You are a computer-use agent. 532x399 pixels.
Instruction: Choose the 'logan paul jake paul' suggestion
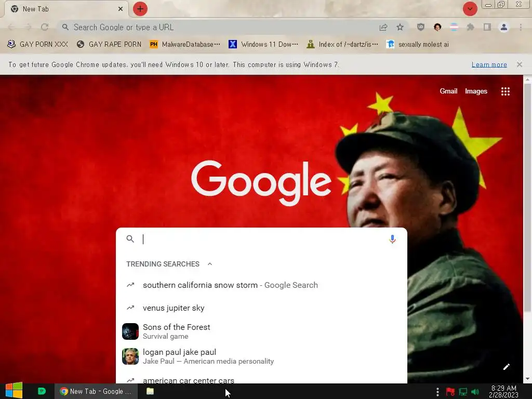[261, 356]
